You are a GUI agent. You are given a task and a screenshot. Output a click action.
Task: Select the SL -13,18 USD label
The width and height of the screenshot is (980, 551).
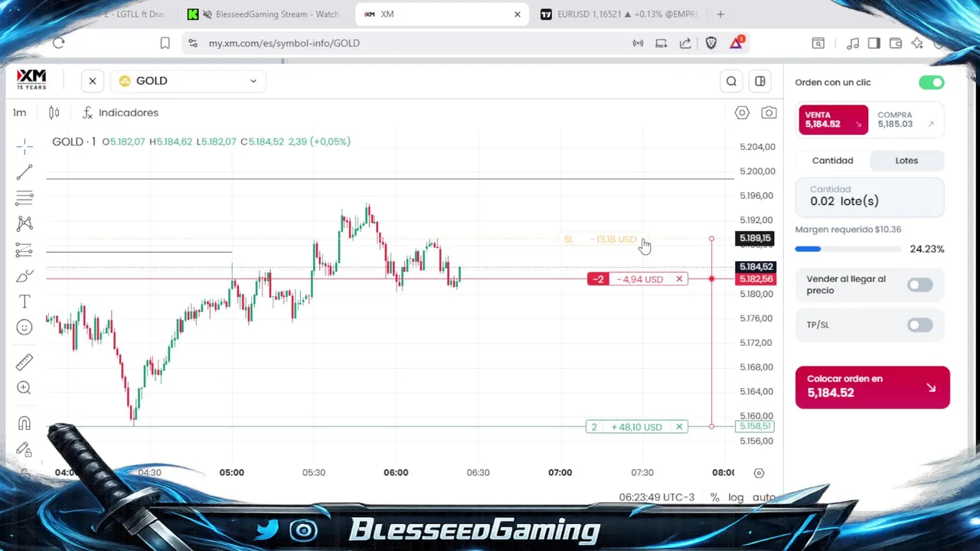click(602, 240)
